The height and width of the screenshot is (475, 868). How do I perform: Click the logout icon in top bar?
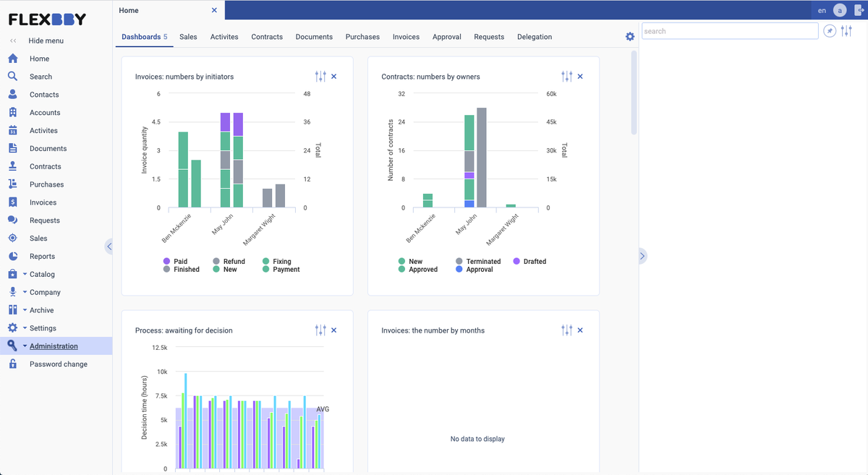859,10
